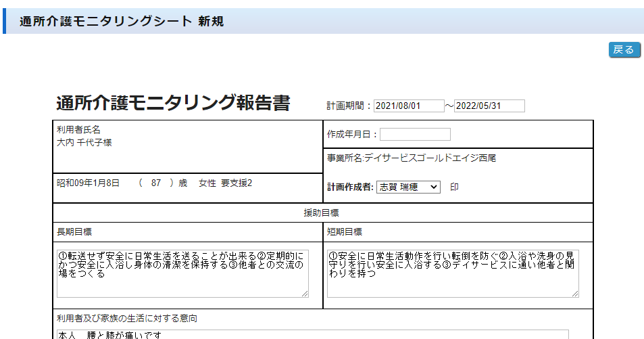Grab the 長期目標 text area resize handle

305,294
